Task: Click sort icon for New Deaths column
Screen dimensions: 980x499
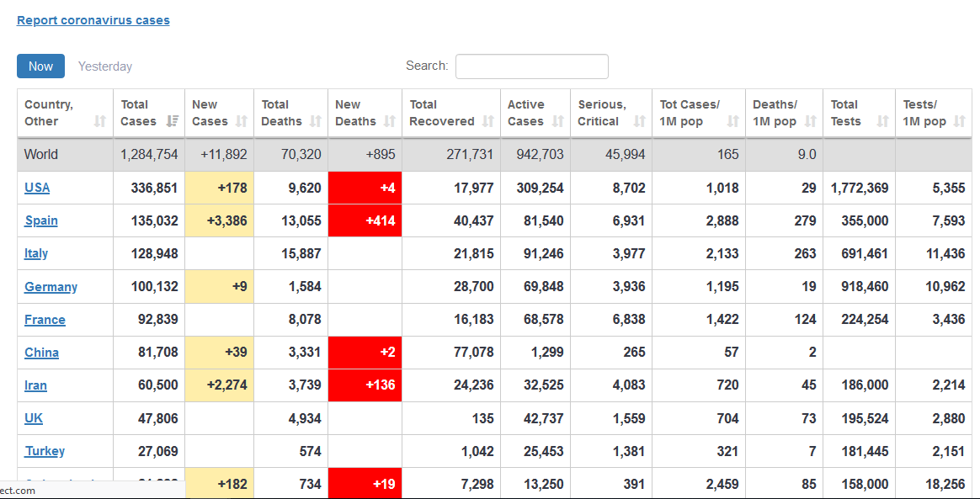Action: tap(390, 121)
